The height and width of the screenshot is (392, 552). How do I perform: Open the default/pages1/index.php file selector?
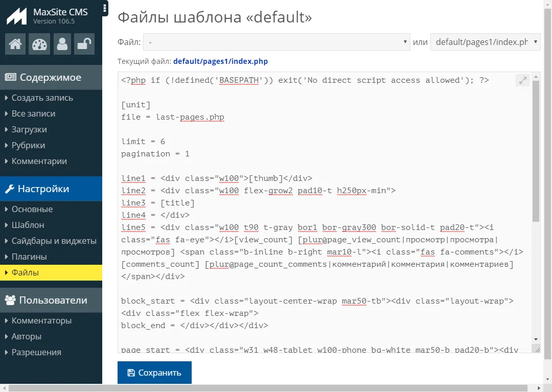point(485,42)
